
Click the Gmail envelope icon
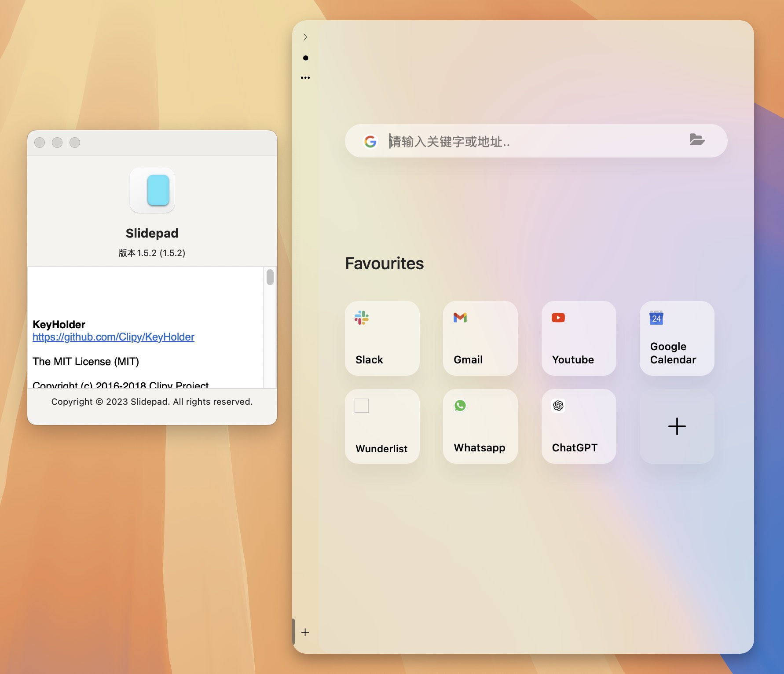tap(460, 318)
